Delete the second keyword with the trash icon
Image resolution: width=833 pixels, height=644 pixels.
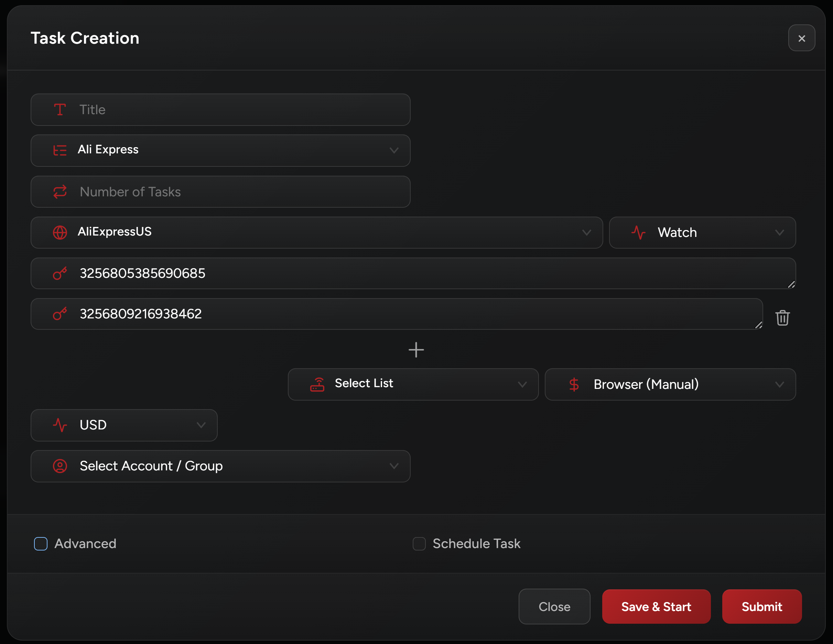(x=782, y=318)
